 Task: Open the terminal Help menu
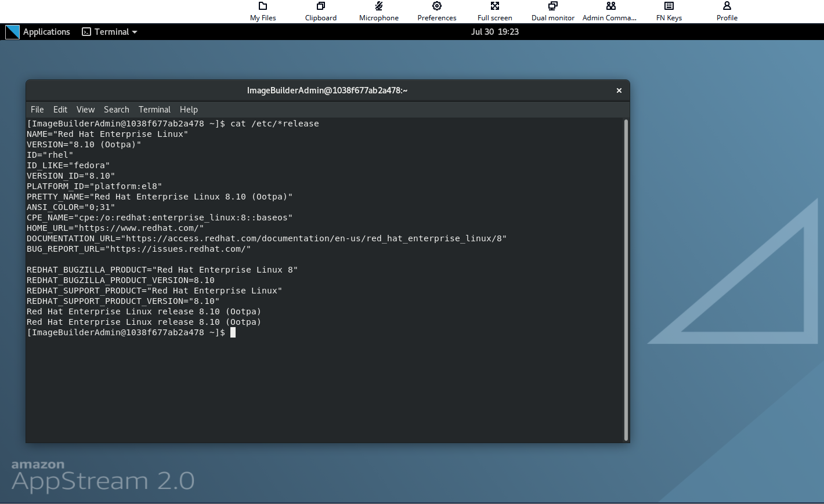coord(189,109)
